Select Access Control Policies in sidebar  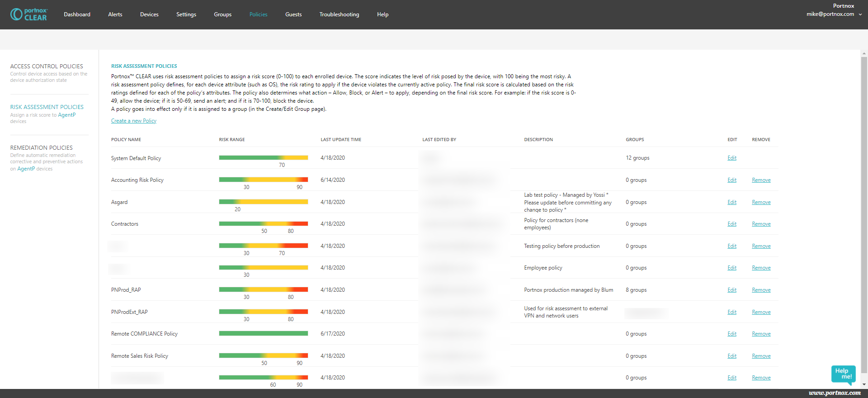point(47,66)
